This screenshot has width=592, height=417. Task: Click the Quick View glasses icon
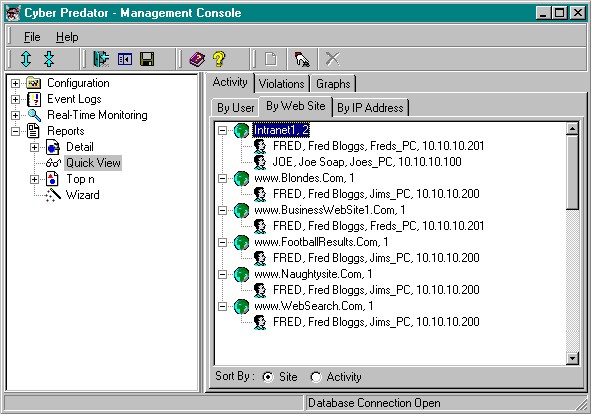pos(53,163)
